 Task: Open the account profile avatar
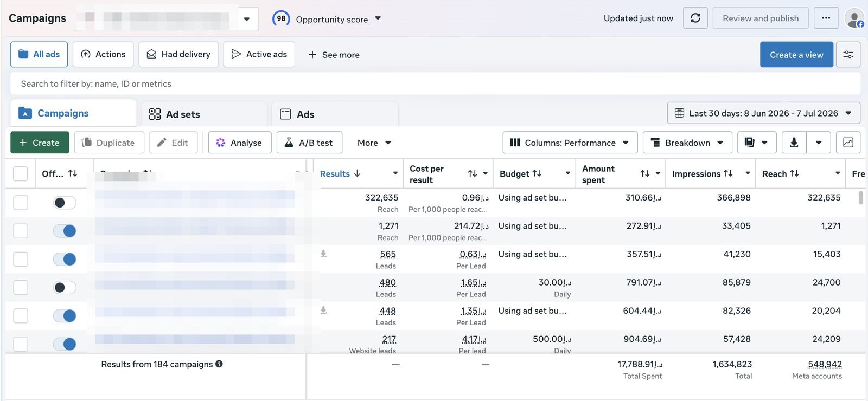(854, 18)
